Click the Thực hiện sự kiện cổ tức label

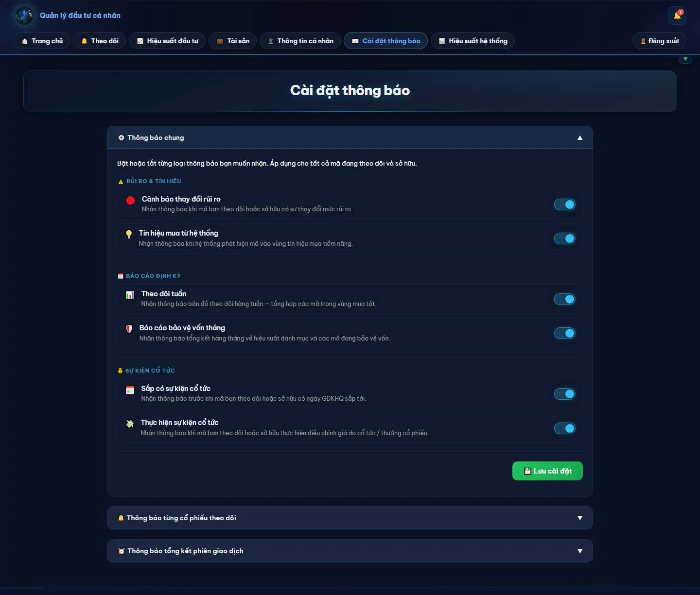click(179, 423)
